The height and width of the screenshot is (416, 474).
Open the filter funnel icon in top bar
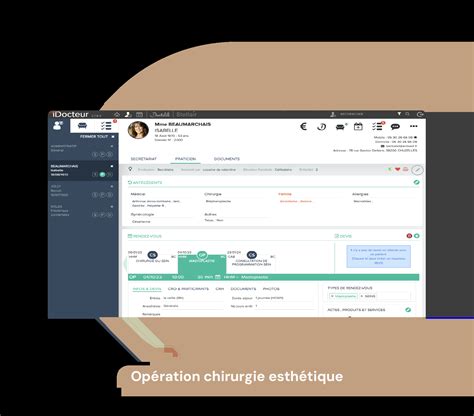399,114
